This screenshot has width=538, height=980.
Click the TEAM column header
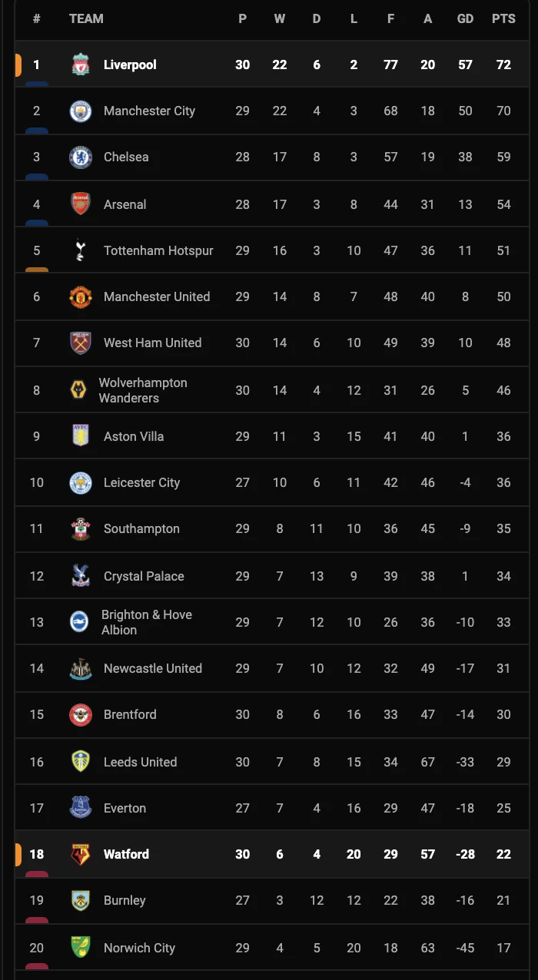click(86, 18)
